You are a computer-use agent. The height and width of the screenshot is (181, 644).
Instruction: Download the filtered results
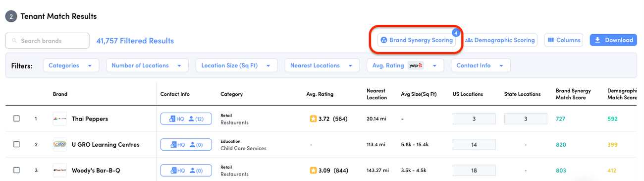[613, 40]
